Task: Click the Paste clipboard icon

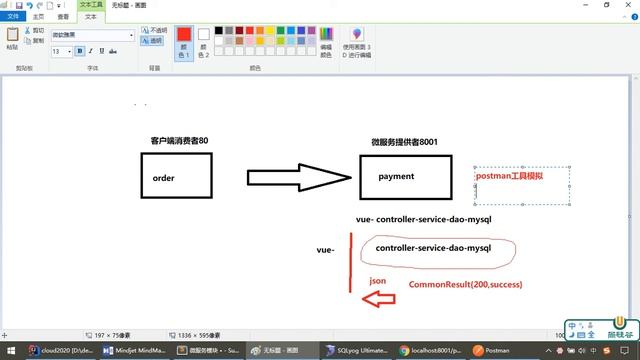Action: [x=12, y=34]
